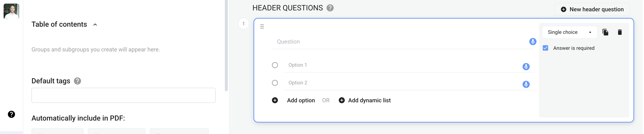Click into the Default tags input field
Viewport: 644px width, 134px height.
click(x=124, y=95)
